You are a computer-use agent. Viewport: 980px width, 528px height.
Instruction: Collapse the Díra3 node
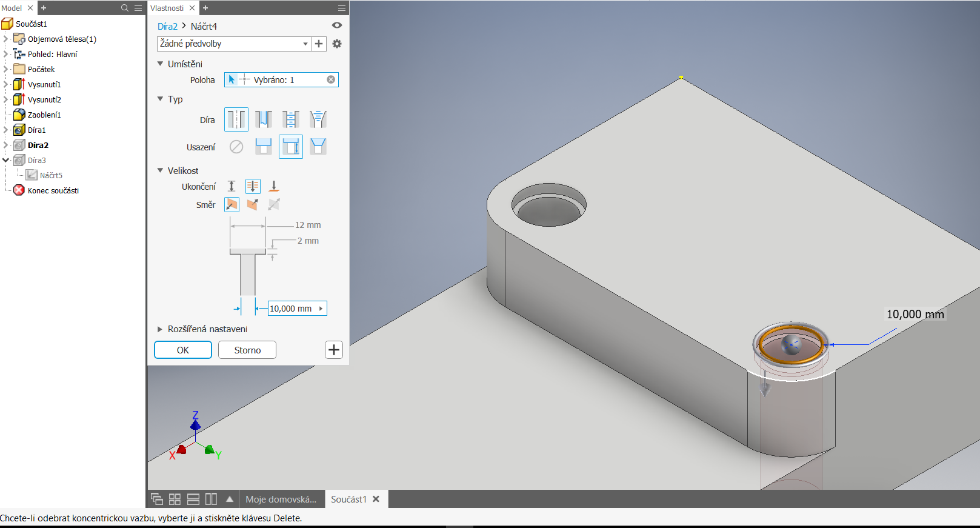pyautogui.click(x=5, y=160)
